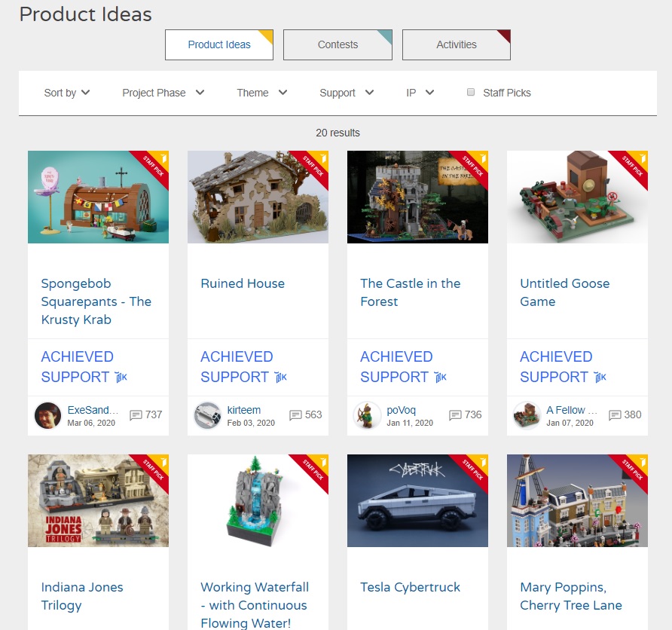Click comment icon beside 737 comments
Viewport: 672px width, 630px height.
(x=136, y=415)
